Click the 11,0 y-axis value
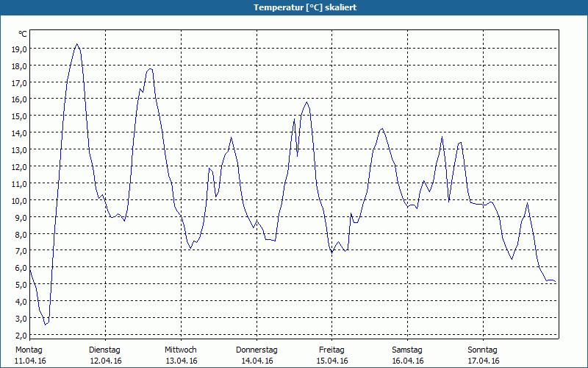Viewport: 588px width, 368px height. [x=19, y=183]
